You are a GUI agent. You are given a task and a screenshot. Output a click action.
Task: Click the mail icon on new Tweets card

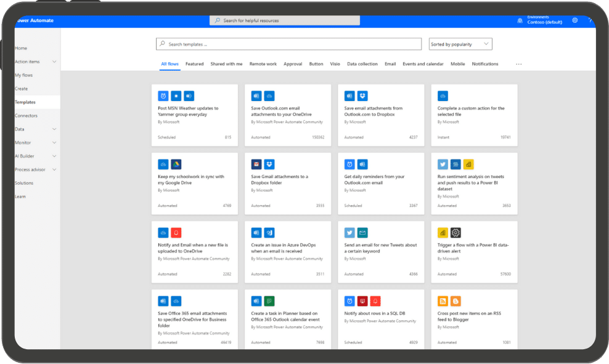coord(362,232)
